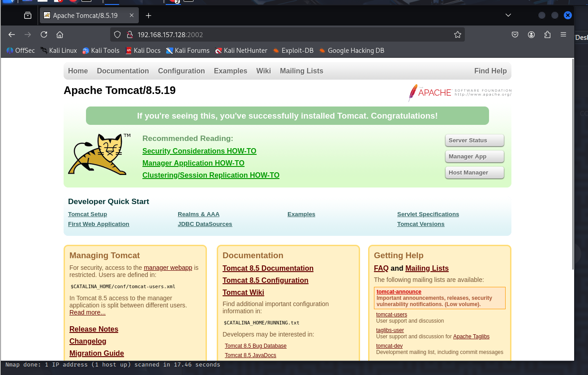Go back to the previous page

(12, 34)
